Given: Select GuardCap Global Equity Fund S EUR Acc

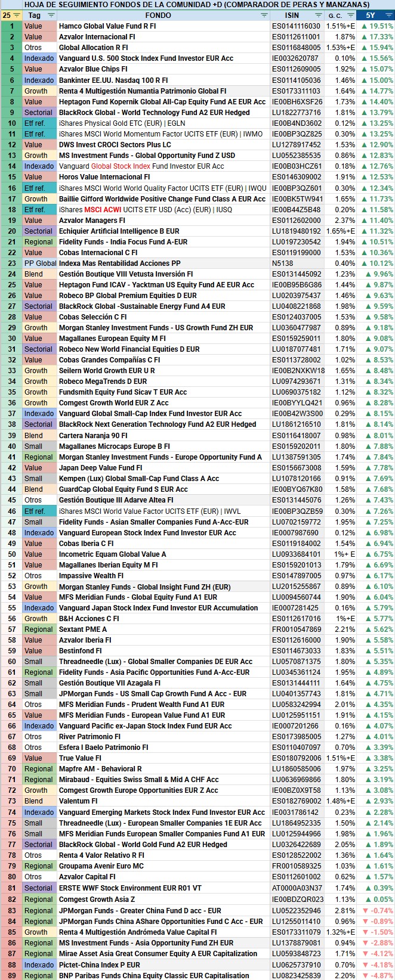Looking at the screenshot, I should click(x=163, y=489).
